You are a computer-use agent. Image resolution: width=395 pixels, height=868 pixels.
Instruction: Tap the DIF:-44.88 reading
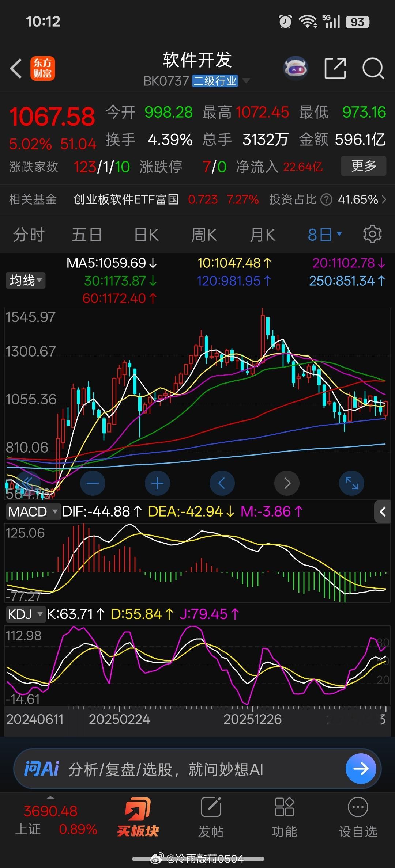pos(102,511)
